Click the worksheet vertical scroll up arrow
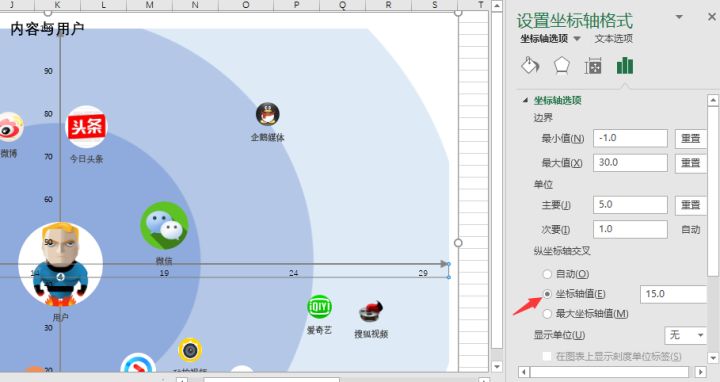 pos(497,6)
